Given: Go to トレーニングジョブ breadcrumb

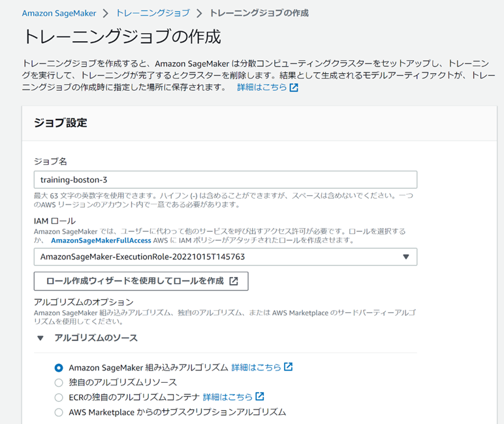Looking at the screenshot, I should point(153,13).
